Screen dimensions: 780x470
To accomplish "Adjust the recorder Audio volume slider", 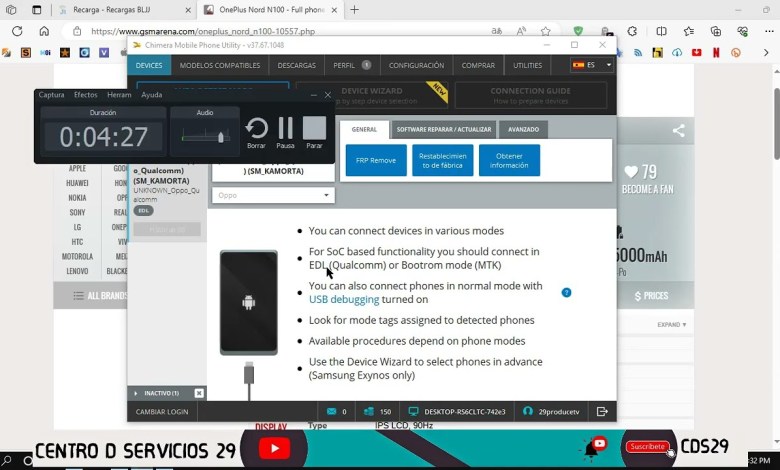I will click(x=220, y=135).
